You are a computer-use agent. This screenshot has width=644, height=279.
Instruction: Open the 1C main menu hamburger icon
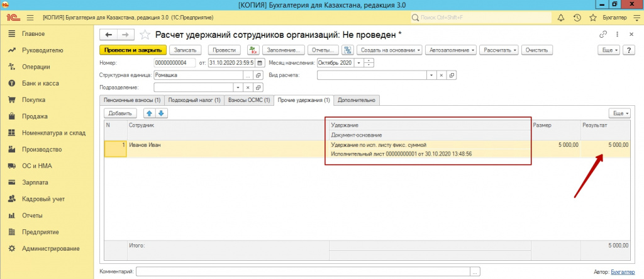[30, 18]
